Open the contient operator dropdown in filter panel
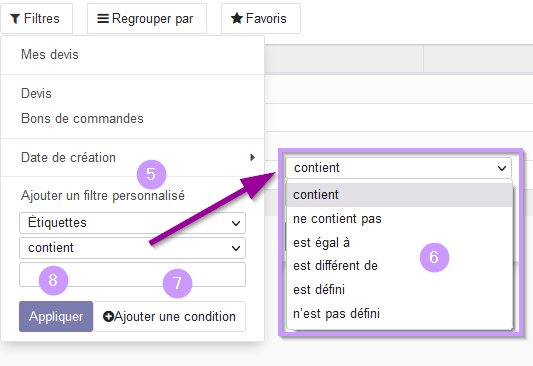 coord(133,248)
